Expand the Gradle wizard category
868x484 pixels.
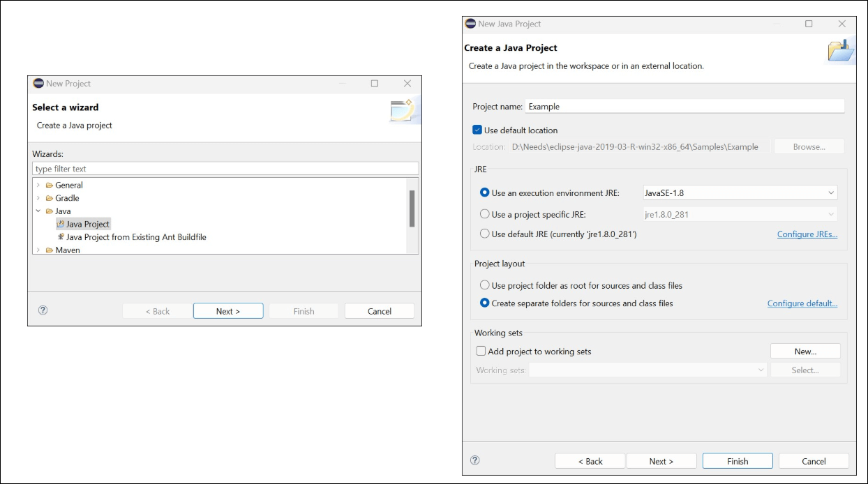coord(38,198)
